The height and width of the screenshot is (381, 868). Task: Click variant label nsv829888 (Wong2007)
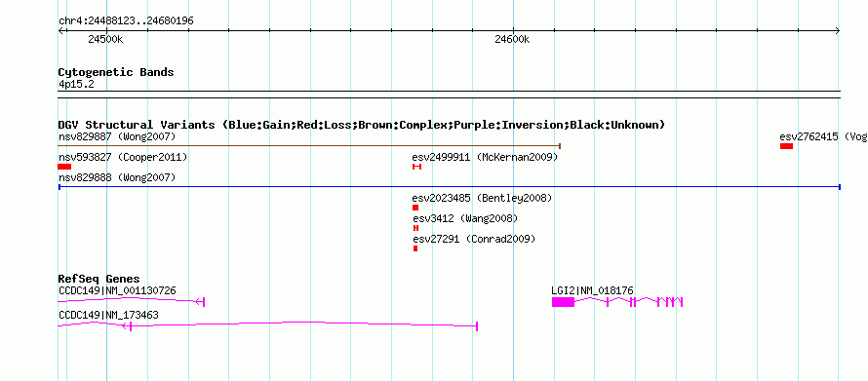pos(117,177)
